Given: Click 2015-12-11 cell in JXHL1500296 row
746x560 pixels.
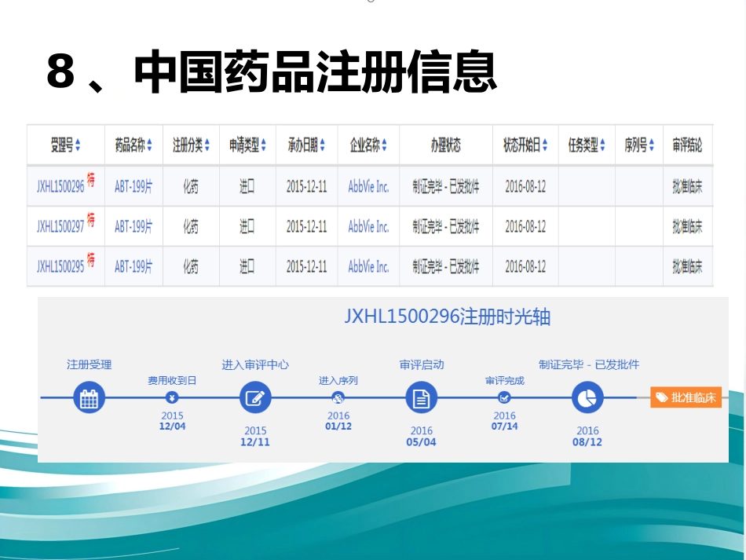Looking at the screenshot, I should coord(307,186).
